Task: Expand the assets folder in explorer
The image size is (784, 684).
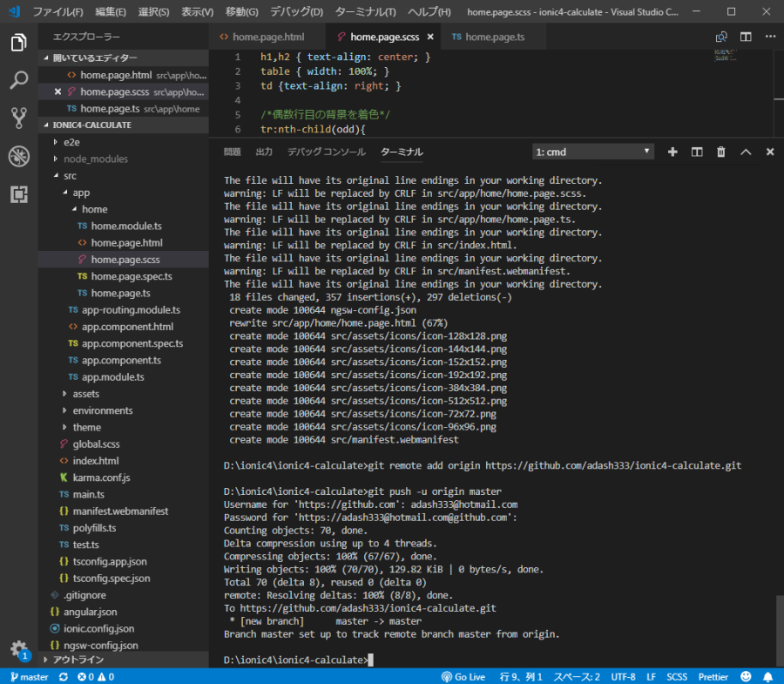Action: click(x=85, y=394)
